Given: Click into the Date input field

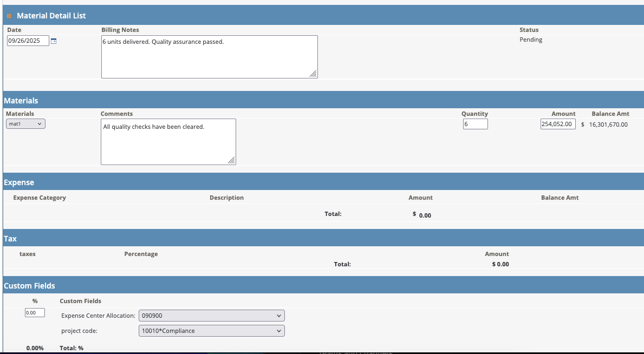Looking at the screenshot, I should [x=28, y=41].
